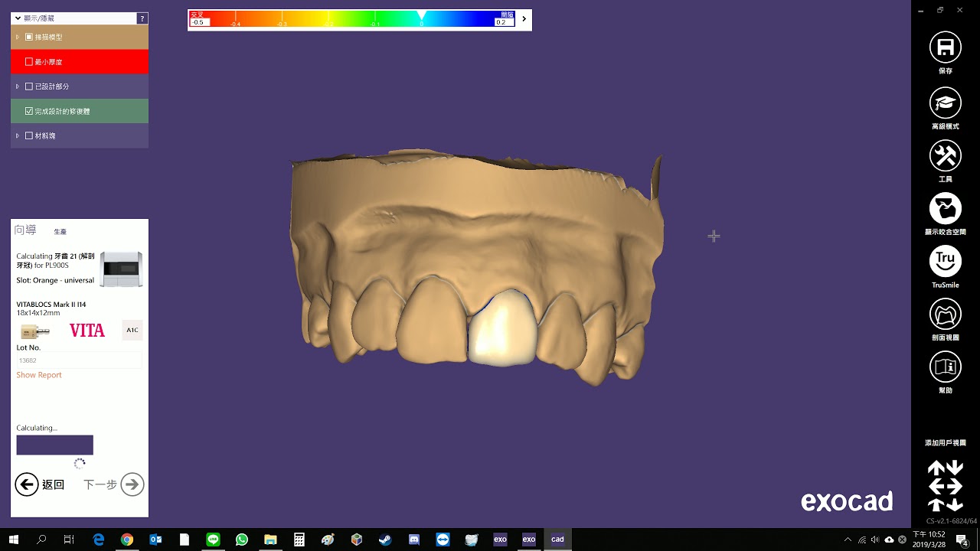Expand the 掃描模型 tree row
This screenshot has height=551, width=980.
(18, 37)
